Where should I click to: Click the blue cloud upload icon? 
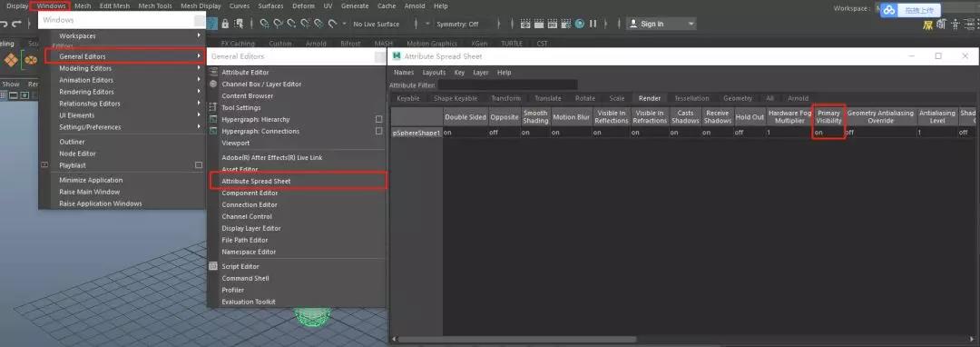(x=890, y=10)
